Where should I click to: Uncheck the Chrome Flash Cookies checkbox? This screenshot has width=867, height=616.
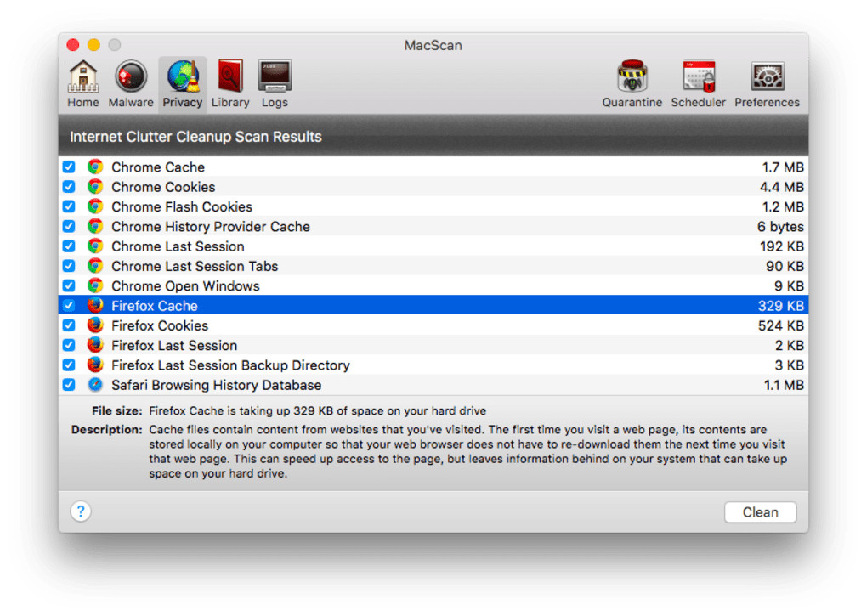(69, 206)
